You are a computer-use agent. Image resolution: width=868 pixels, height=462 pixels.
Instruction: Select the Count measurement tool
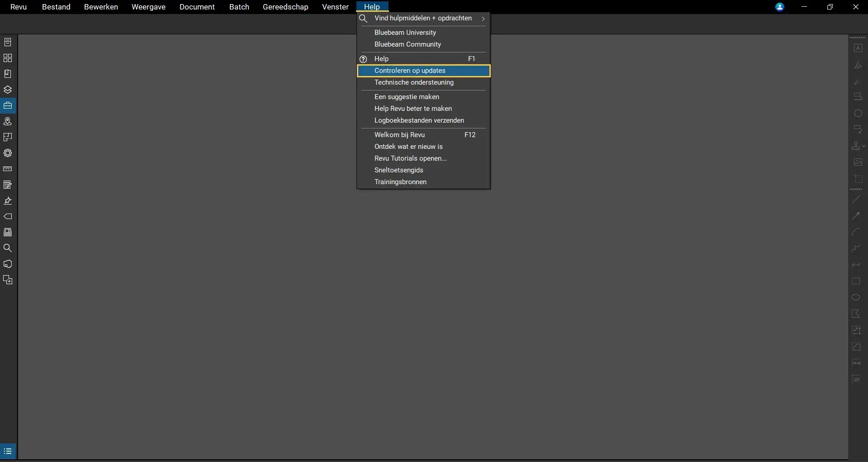[x=856, y=379]
